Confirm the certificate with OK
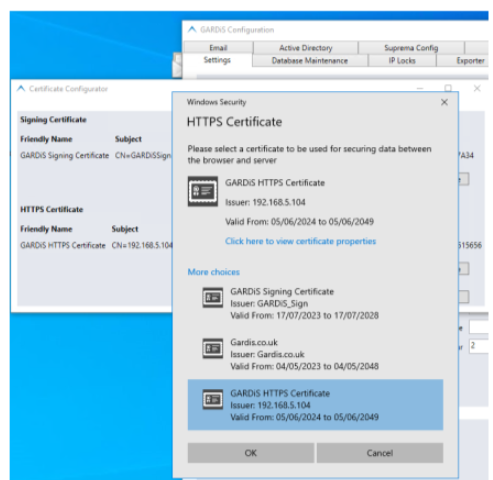 (x=251, y=453)
